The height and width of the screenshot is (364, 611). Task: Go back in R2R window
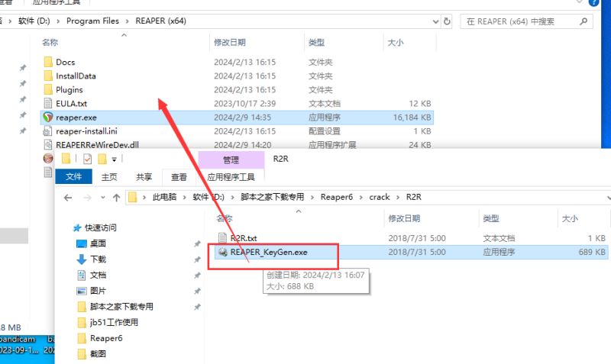point(68,198)
